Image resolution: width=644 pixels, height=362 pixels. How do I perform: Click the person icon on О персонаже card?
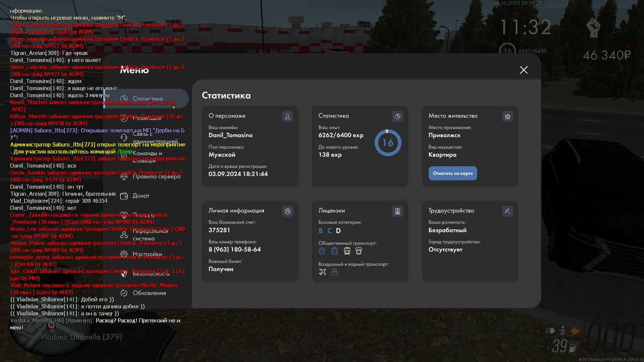point(287,116)
